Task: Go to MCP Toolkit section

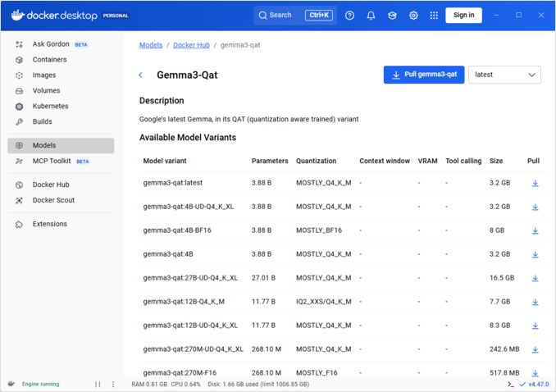Action: coord(52,162)
